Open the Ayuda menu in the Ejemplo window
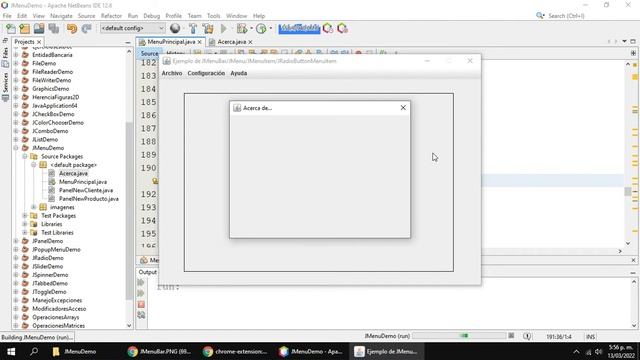Viewport: 640px width, 360px height. click(x=239, y=73)
